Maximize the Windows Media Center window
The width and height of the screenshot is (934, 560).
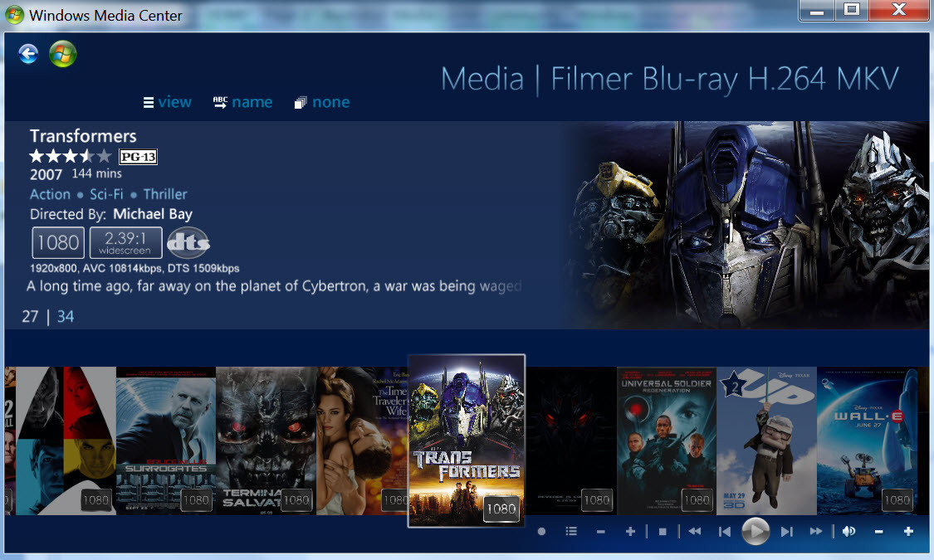(x=852, y=10)
